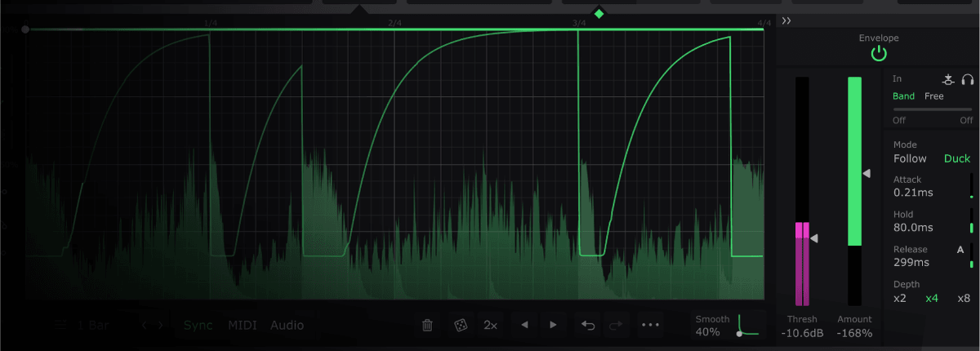This screenshot has width=980, height=351.
Task: Toggle the Envelope power button
Action: [x=878, y=54]
